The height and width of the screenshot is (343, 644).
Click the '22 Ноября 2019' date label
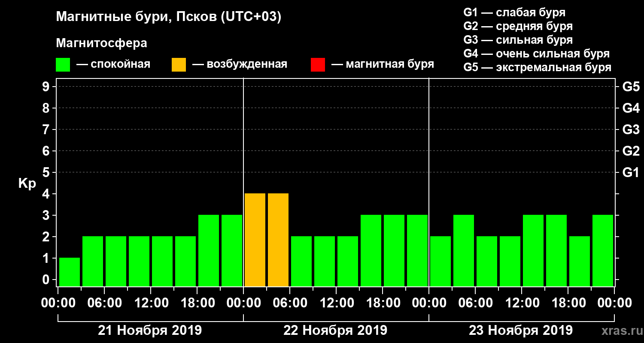coord(335,331)
